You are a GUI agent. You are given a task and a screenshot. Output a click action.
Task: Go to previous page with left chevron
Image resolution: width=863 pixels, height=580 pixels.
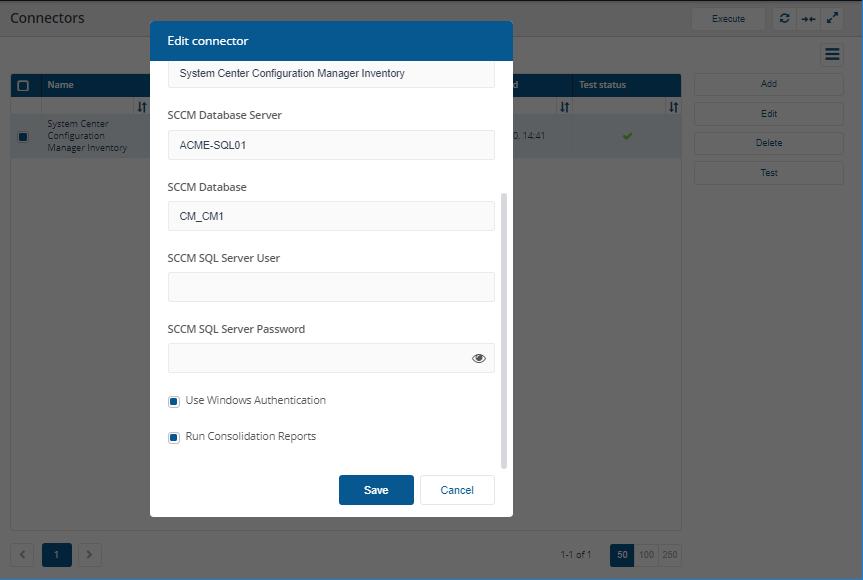tap(24, 554)
